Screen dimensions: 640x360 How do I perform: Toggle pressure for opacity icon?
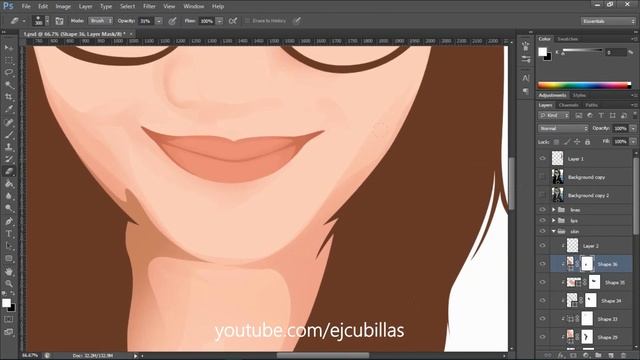(x=172, y=21)
